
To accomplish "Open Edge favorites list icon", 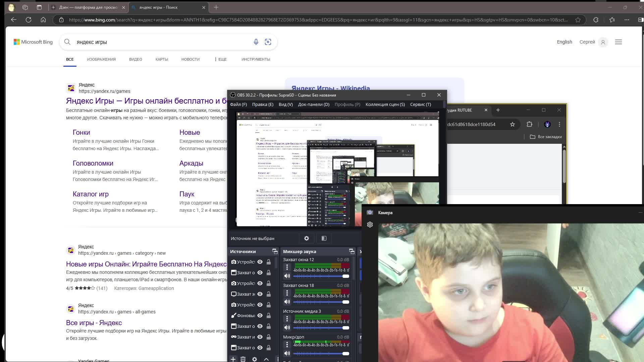I will click(x=612, y=20).
